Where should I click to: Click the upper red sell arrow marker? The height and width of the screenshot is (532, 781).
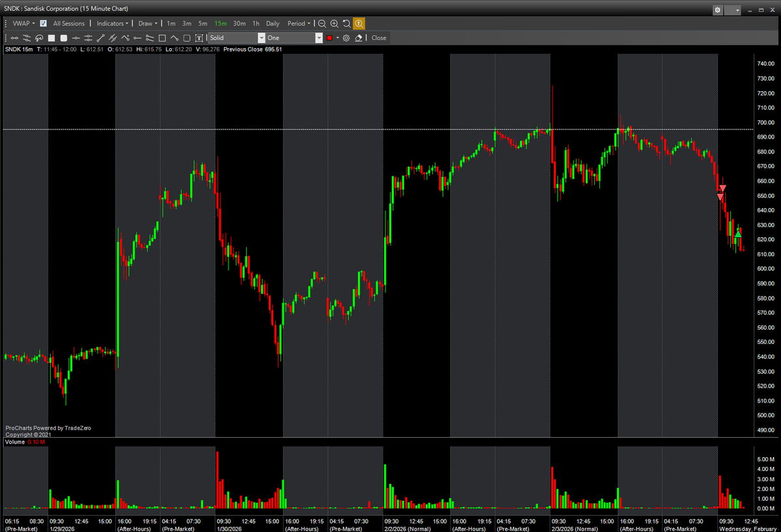[x=722, y=188]
